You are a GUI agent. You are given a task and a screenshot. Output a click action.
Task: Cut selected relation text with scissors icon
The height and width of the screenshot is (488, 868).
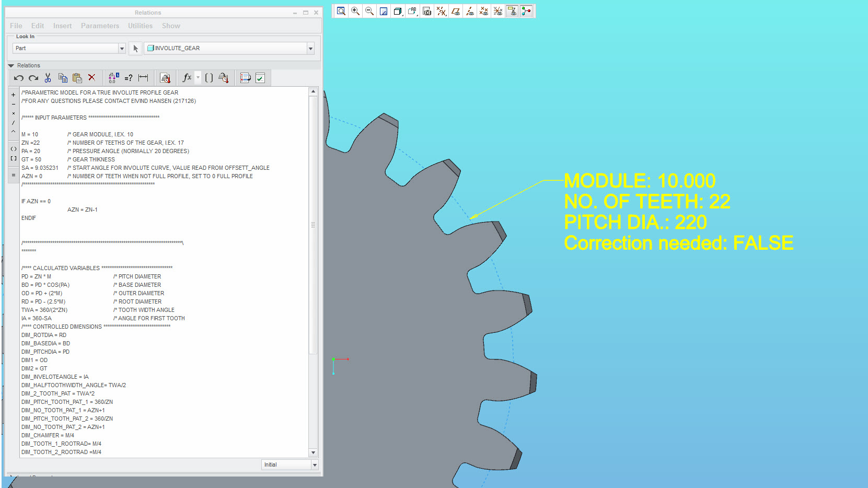pyautogui.click(x=48, y=78)
